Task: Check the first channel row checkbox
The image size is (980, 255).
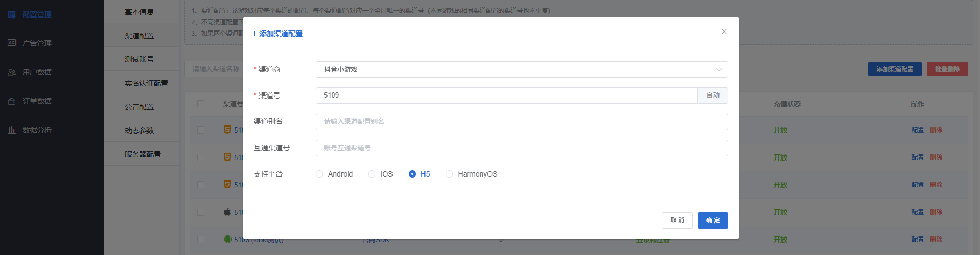Action: point(201,130)
